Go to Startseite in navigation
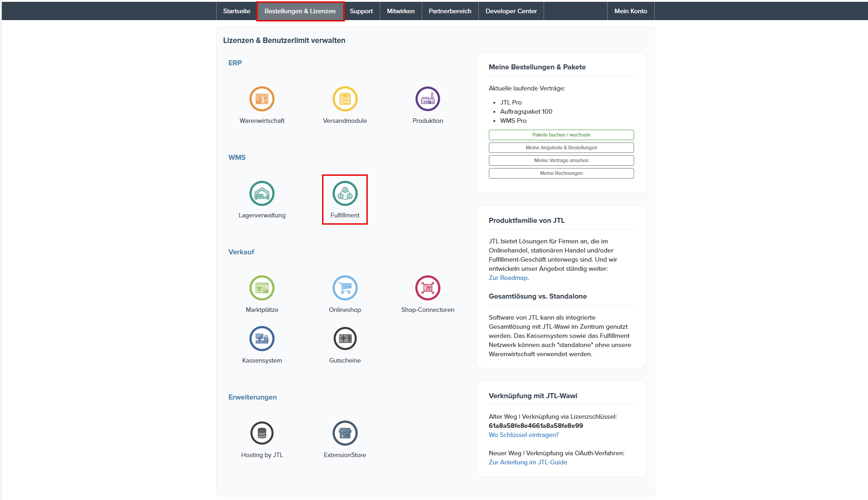The height and width of the screenshot is (500, 868). pos(237,11)
